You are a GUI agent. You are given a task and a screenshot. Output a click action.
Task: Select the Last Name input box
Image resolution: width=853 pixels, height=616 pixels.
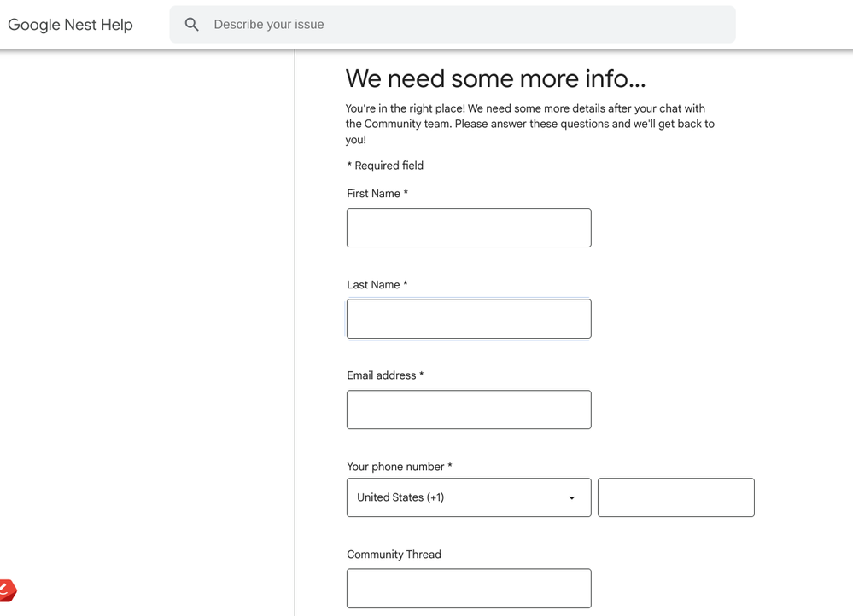coord(469,319)
